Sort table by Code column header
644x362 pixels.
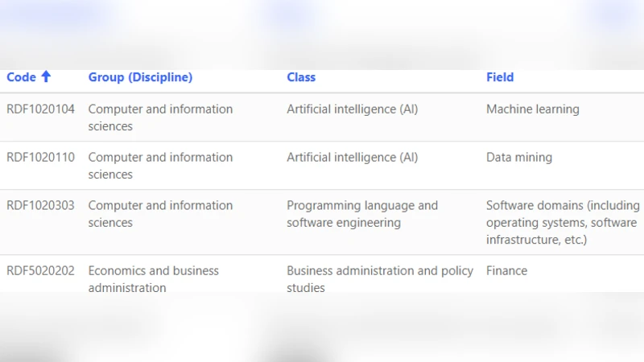point(22,77)
